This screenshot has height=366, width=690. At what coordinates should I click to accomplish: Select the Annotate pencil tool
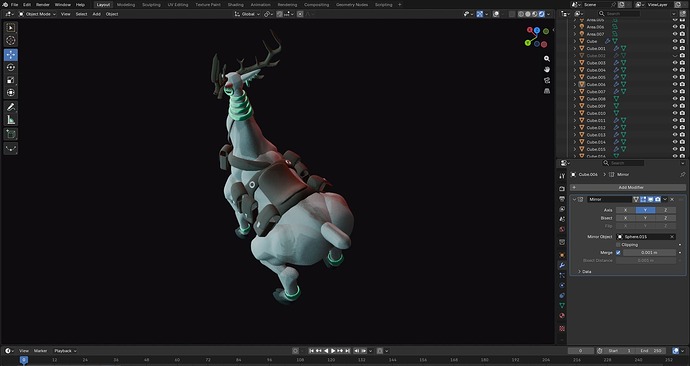tap(11, 107)
